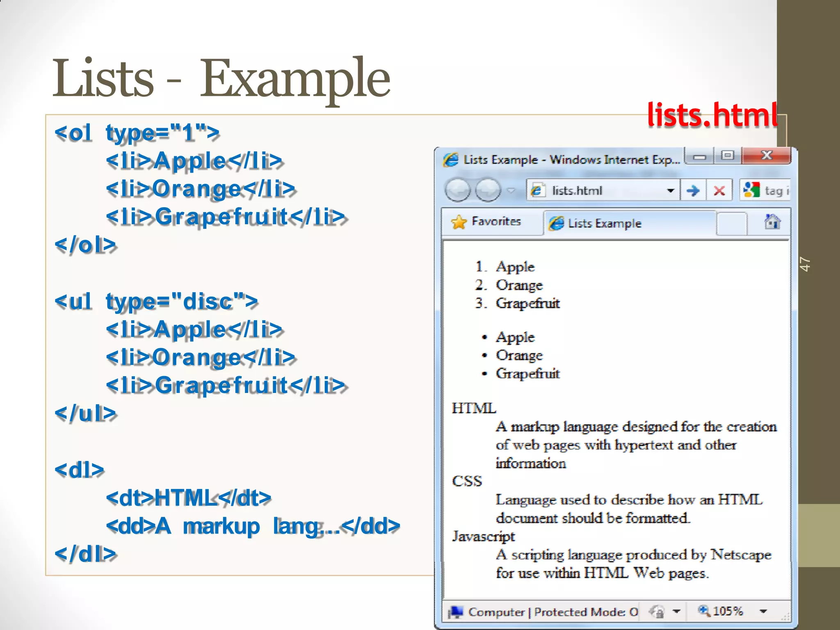Click the '</ul>' closing tag line
Image resolution: width=840 pixels, height=630 pixels.
click(86, 414)
